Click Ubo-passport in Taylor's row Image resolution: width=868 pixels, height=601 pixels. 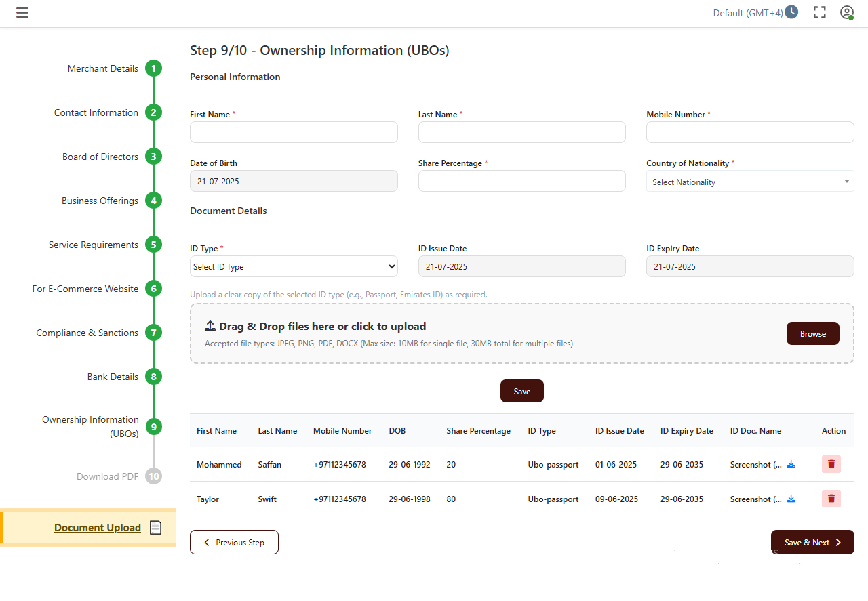553,499
